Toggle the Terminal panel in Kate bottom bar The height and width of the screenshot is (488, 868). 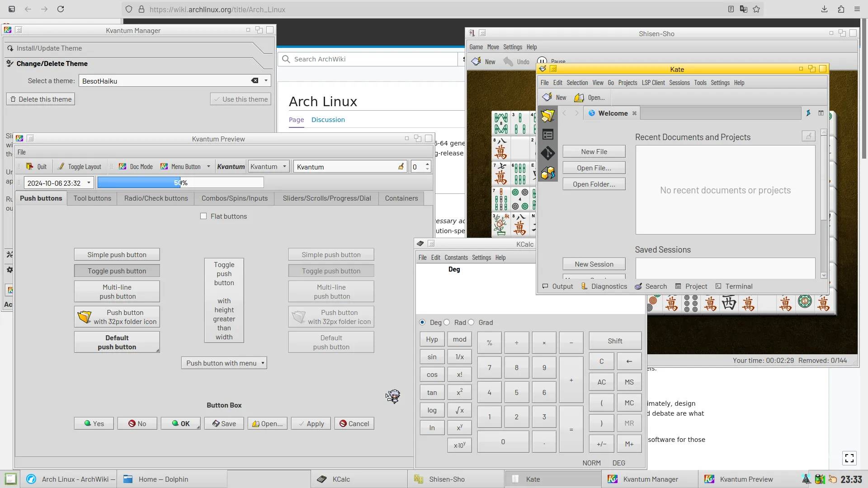point(734,286)
